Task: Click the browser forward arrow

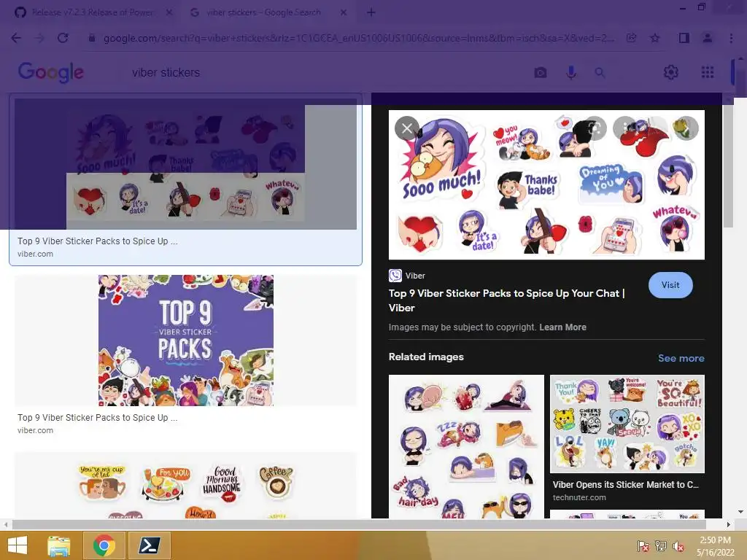Action: (39, 38)
